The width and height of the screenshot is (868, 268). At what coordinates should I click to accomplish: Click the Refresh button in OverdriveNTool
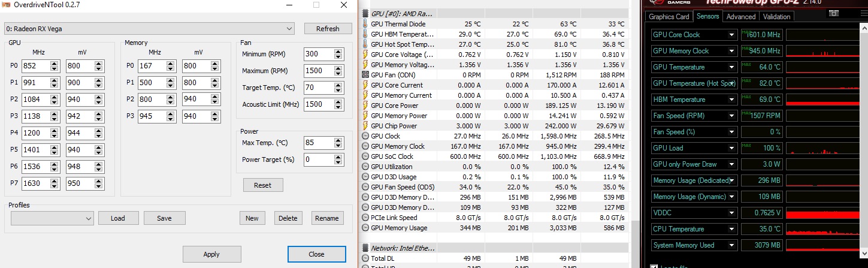[328, 29]
